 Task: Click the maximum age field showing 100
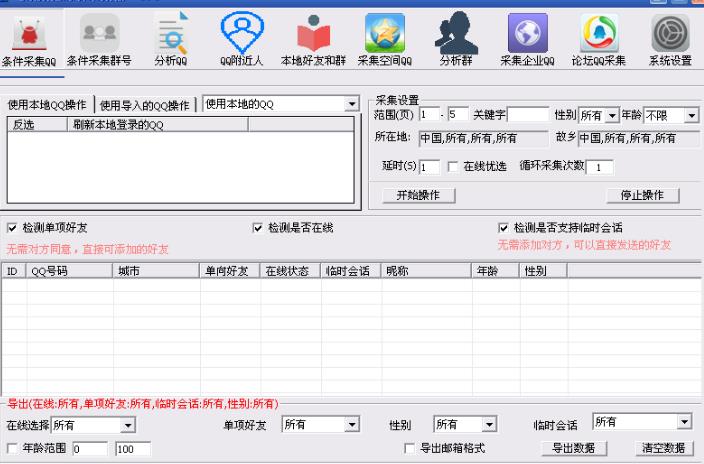pos(133,449)
